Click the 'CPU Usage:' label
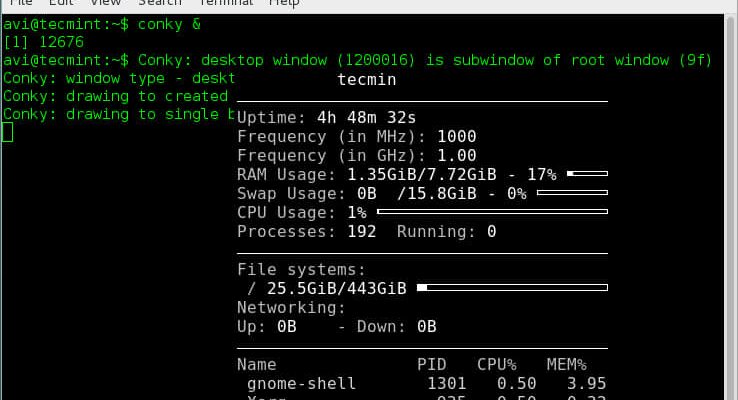 pyautogui.click(x=286, y=213)
